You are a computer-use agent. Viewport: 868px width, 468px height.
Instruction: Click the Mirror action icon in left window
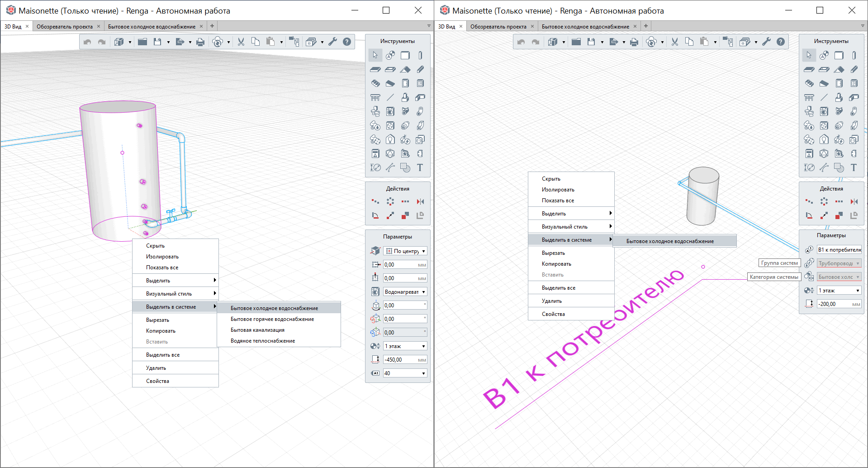tap(420, 201)
